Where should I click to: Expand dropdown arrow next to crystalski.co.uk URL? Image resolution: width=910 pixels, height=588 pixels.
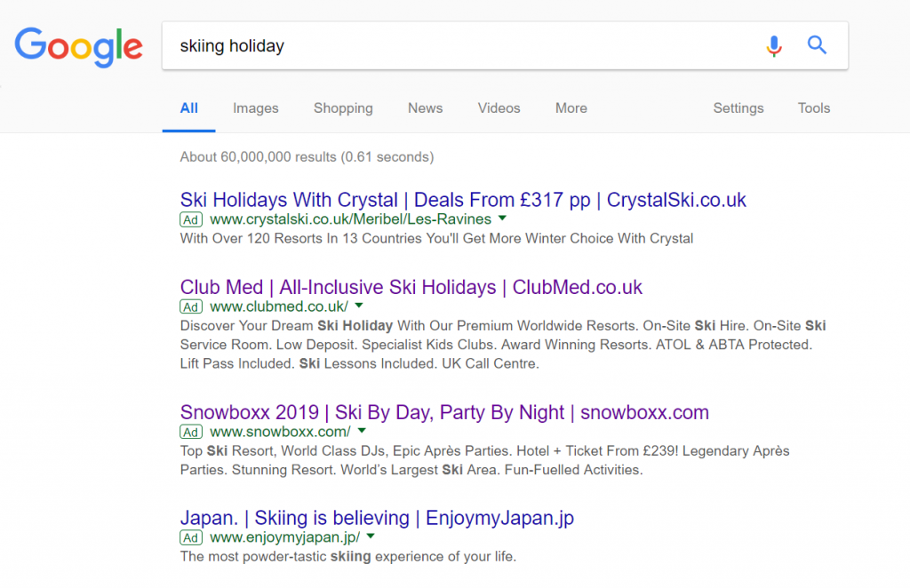click(x=503, y=219)
